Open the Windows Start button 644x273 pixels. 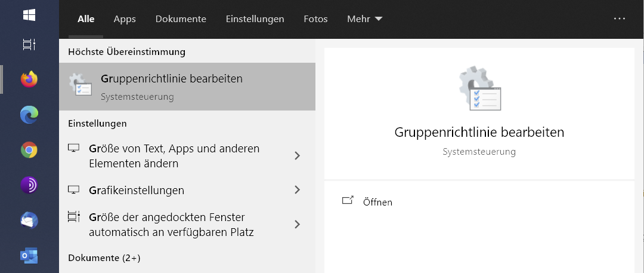[x=29, y=16]
